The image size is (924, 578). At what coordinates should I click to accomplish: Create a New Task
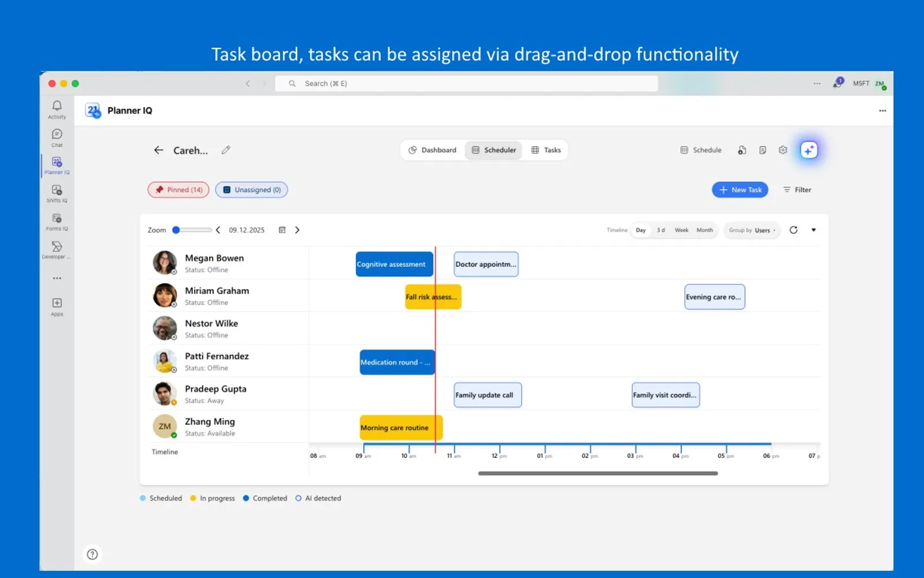(x=740, y=190)
